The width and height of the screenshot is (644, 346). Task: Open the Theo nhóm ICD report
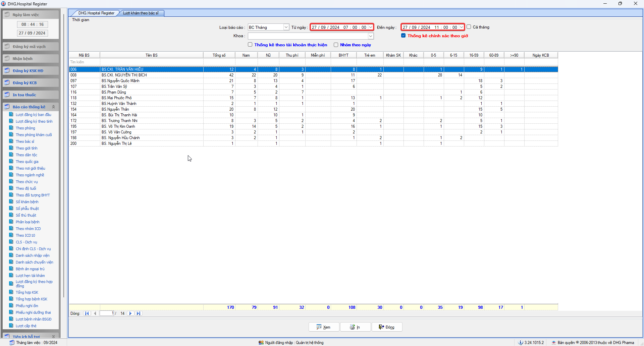tap(28, 229)
